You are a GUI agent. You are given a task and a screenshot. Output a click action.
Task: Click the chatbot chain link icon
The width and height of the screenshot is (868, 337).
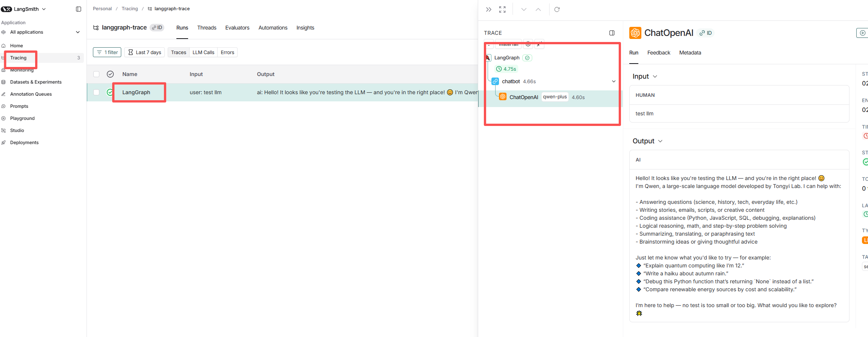point(495,81)
